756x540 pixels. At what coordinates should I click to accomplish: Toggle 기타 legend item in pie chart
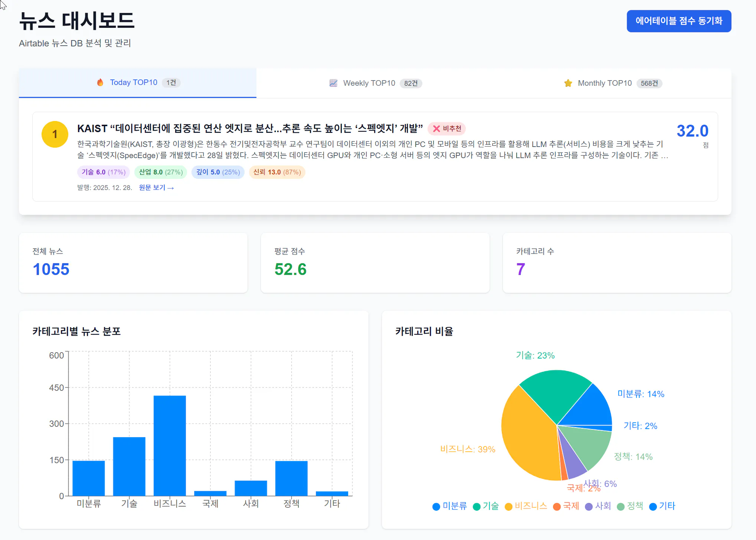(662, 506)
